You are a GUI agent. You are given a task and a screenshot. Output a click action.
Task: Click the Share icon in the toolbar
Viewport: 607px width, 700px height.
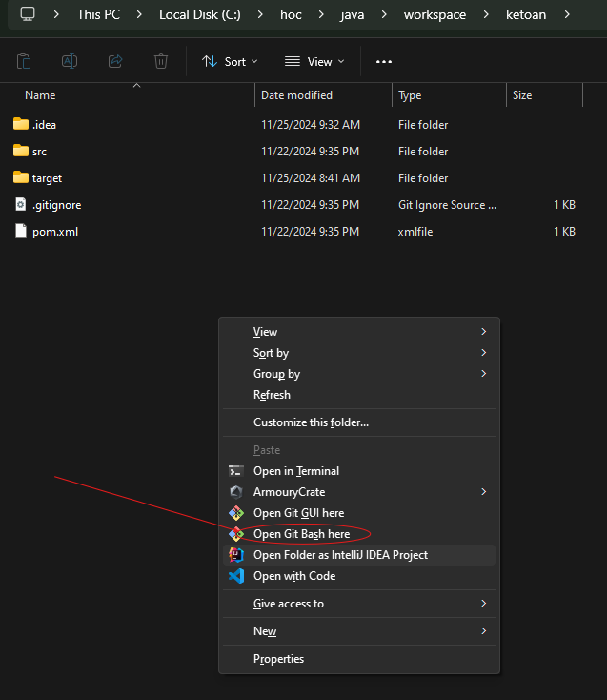[x=115, y=61]
